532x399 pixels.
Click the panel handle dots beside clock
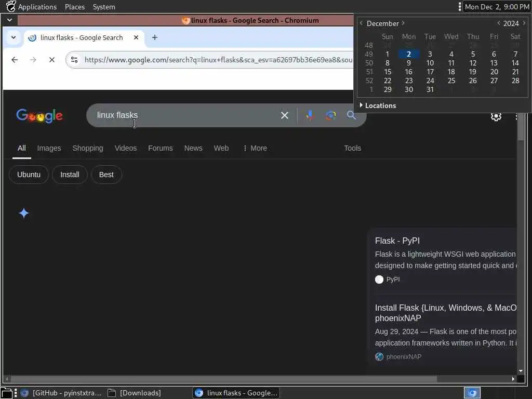(460, 7)
